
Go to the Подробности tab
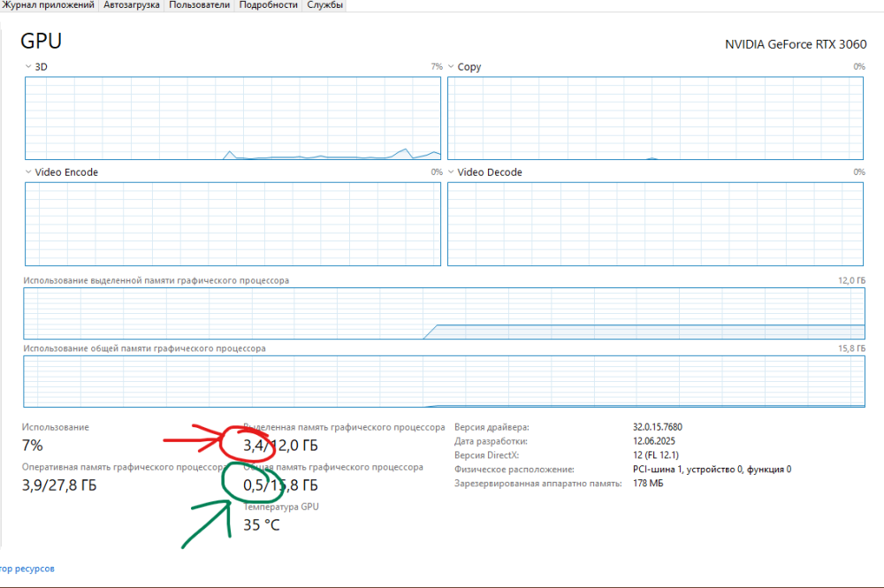click(268, 5)
